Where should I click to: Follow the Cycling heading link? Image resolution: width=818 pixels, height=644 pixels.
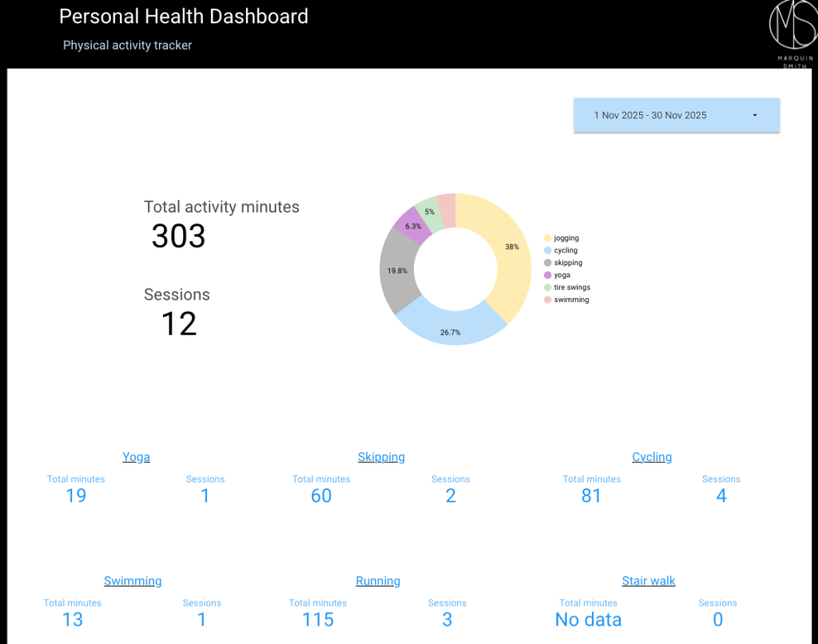tap(652, 457)
